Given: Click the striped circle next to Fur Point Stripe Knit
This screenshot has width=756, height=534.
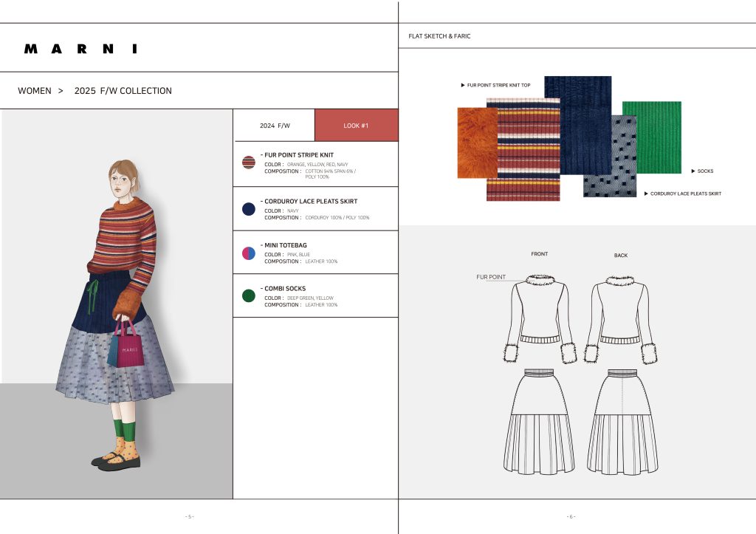Looking at the screenshot, I should pyautogui.click(x=249, y=163).
